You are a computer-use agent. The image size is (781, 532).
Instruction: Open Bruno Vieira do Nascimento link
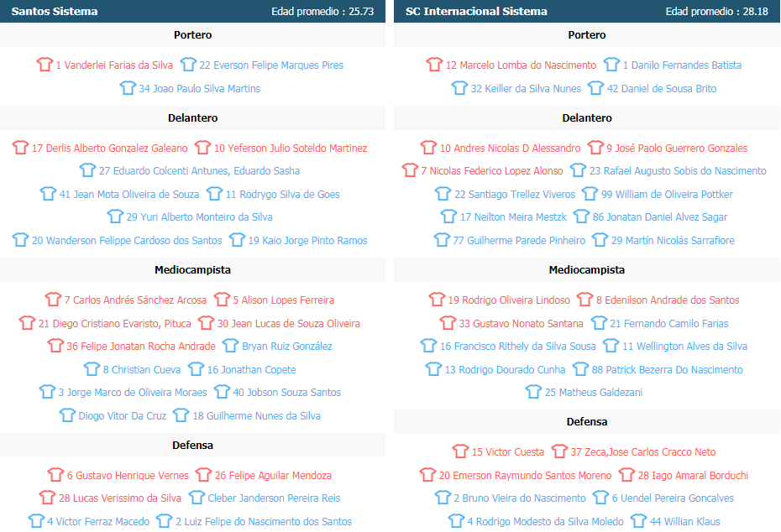coord(520,498)
